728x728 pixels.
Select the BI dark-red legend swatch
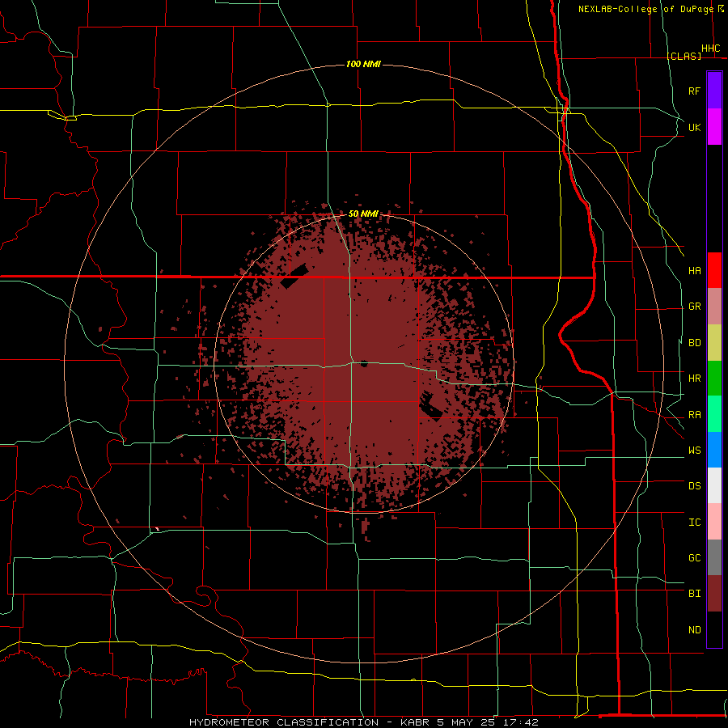pos(714,594)
